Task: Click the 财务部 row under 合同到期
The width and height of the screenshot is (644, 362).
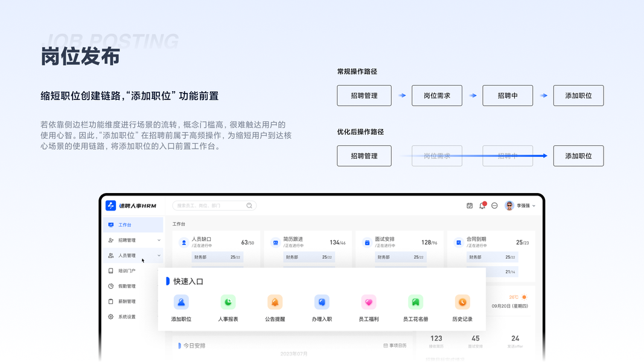Action: click(493, 257)
